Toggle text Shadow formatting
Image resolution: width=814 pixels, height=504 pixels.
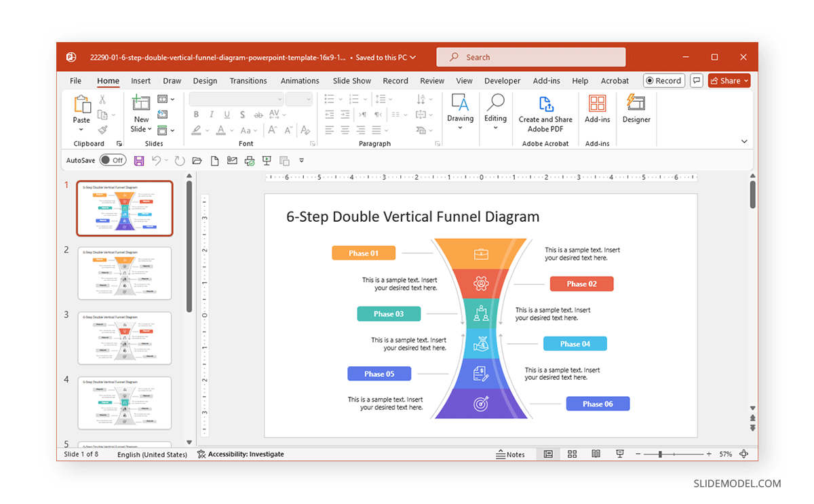[x=243, y=115]
